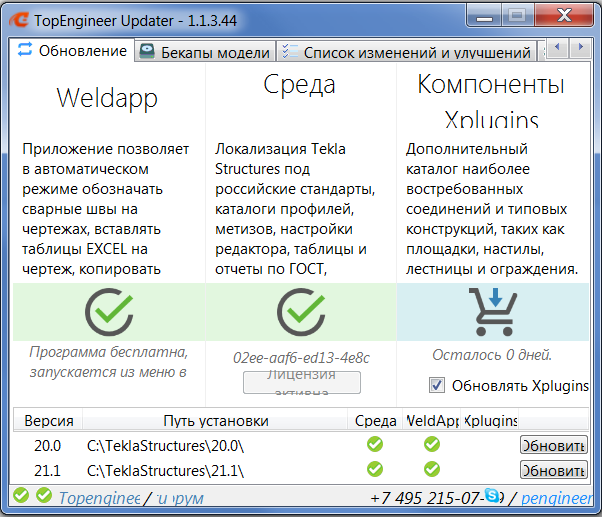The image size is (602, 517).
Task: Click WeldApp check icon in row 21.1
Action: coord(432,469)
